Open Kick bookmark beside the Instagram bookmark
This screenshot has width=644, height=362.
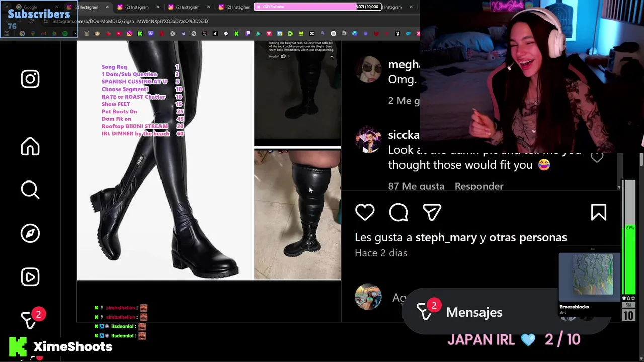(x=140, y=34)
